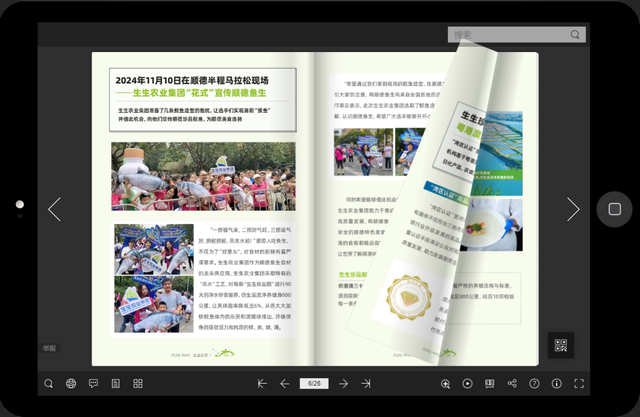Go to previous page in bottom toolbar
This screenshot has height=417, width=640.
[x=285, y=384]
